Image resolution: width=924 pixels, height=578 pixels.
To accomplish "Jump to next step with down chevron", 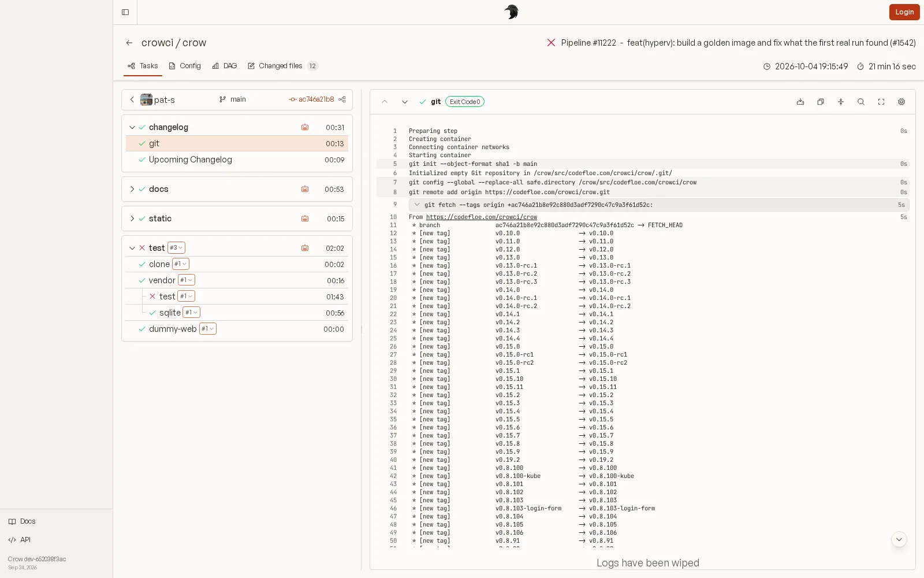I will [x=405, y=102].
